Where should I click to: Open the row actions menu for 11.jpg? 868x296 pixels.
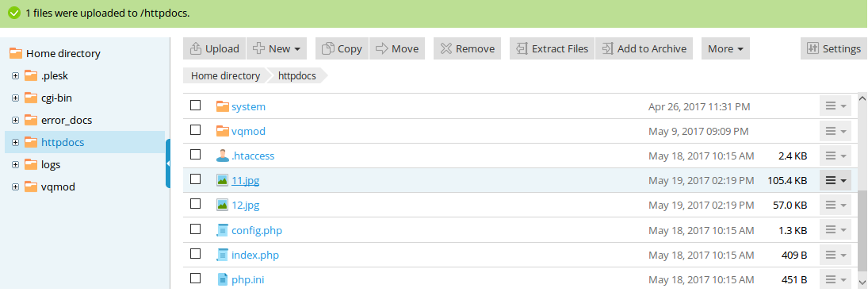click(835, 180)
